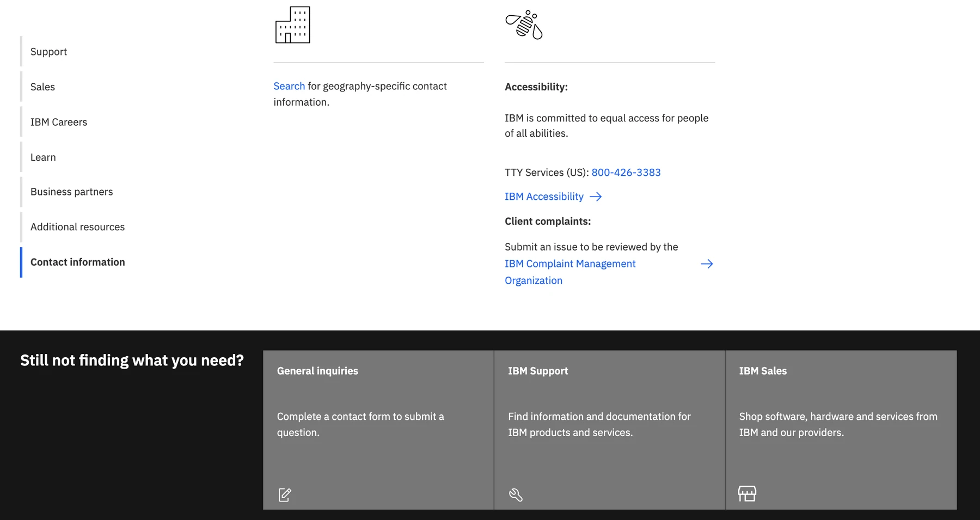This screenshot has height=520, width=980.
Task: Click 'IBM is committed to equal access' text
Action: coord(607,126)
